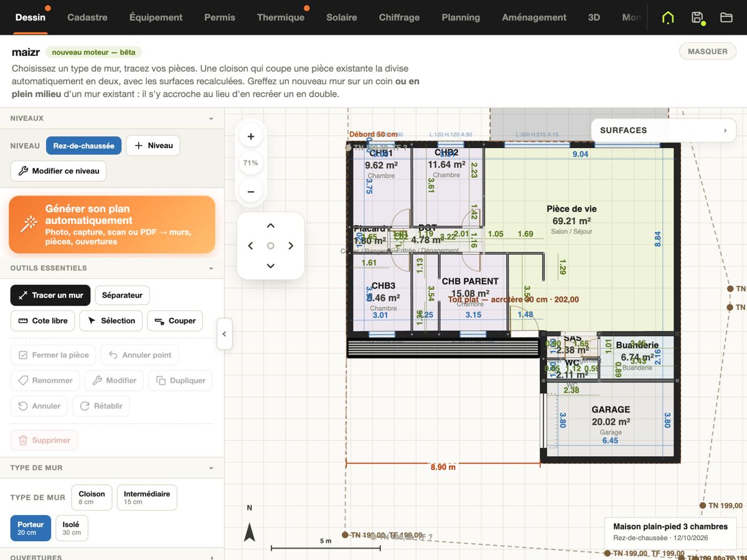Open the Planning tab

click(x=461, y=17)
